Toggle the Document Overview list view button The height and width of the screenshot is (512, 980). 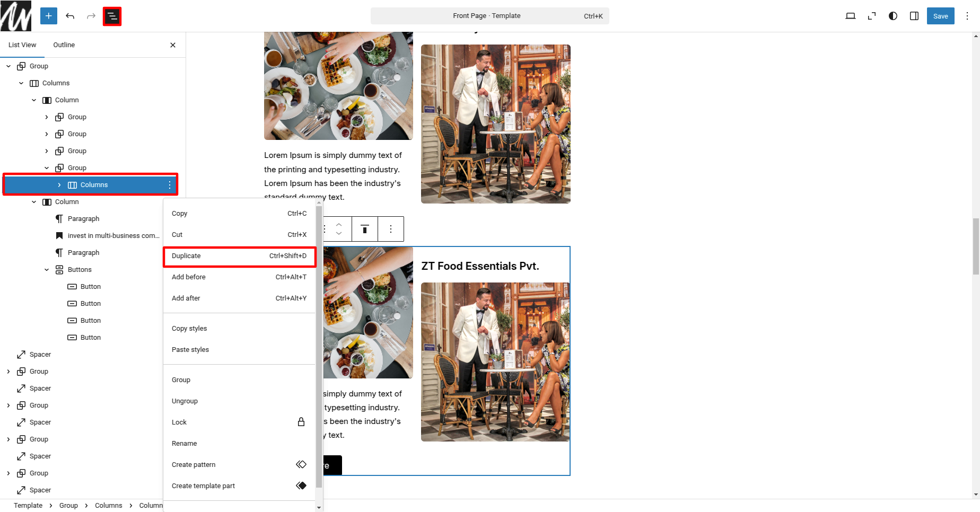pyautogui.click(x=112, y=16)
